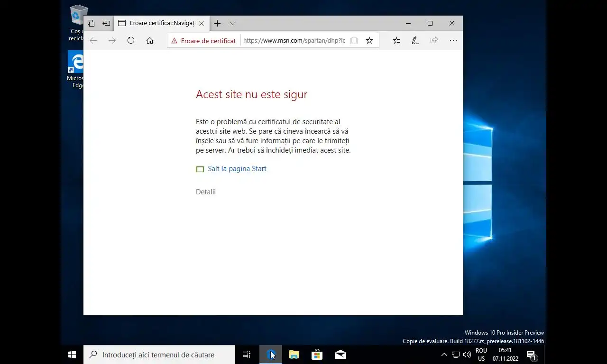The width and height of the screenshot is (607, 364).
Task: Add notes with the pen icon
Action: point(415,41)
